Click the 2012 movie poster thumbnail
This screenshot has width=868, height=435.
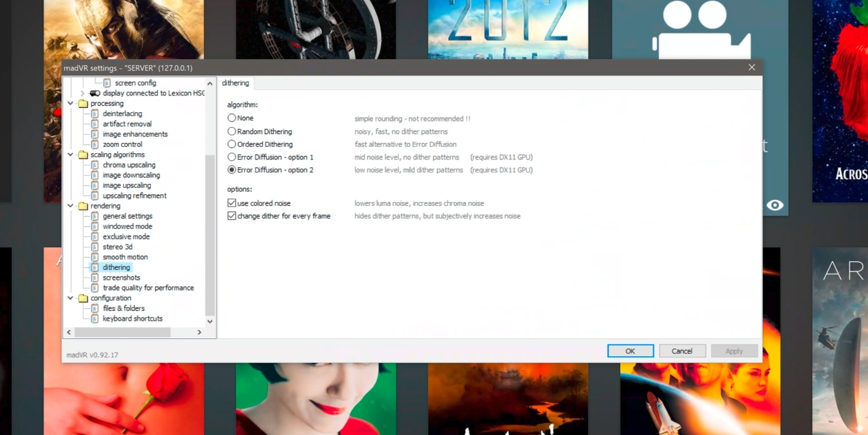click(508, 30)
